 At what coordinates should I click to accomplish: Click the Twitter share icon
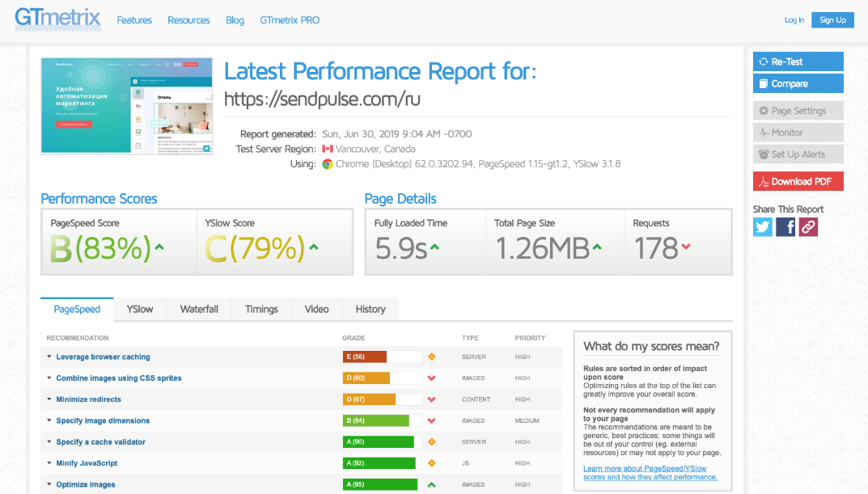click(x=763, y=227)
